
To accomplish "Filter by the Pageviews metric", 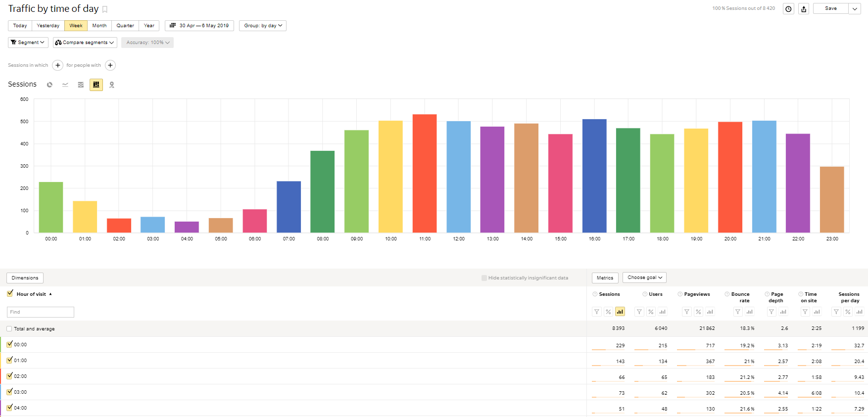I will [x=687, y=312].
